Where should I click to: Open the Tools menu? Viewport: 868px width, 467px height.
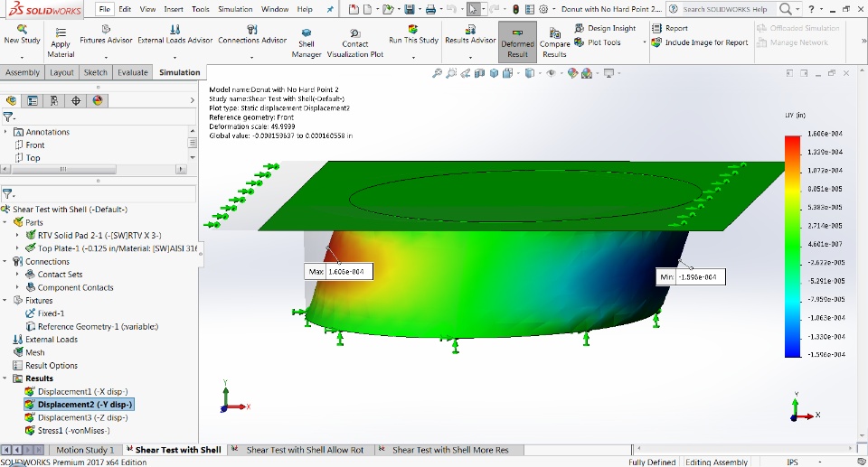(201, 9)
